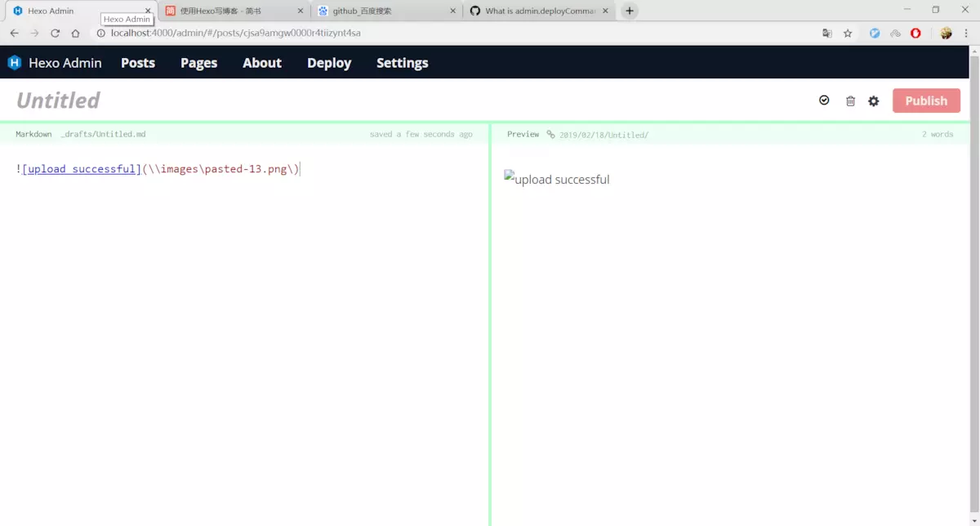Switch to the What is admin.deployCommand tab
Image resolution: width=980 pixels, height=526 pixels.
coord(539,11)
